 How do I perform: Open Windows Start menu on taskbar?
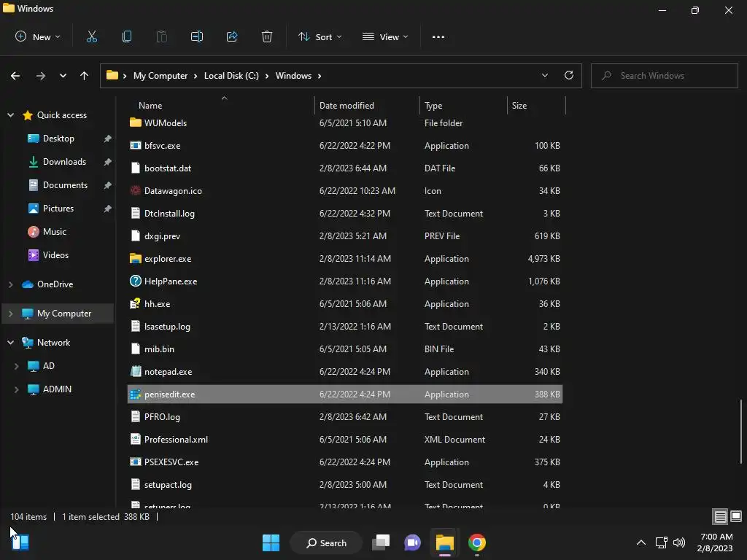click(271, 542)
